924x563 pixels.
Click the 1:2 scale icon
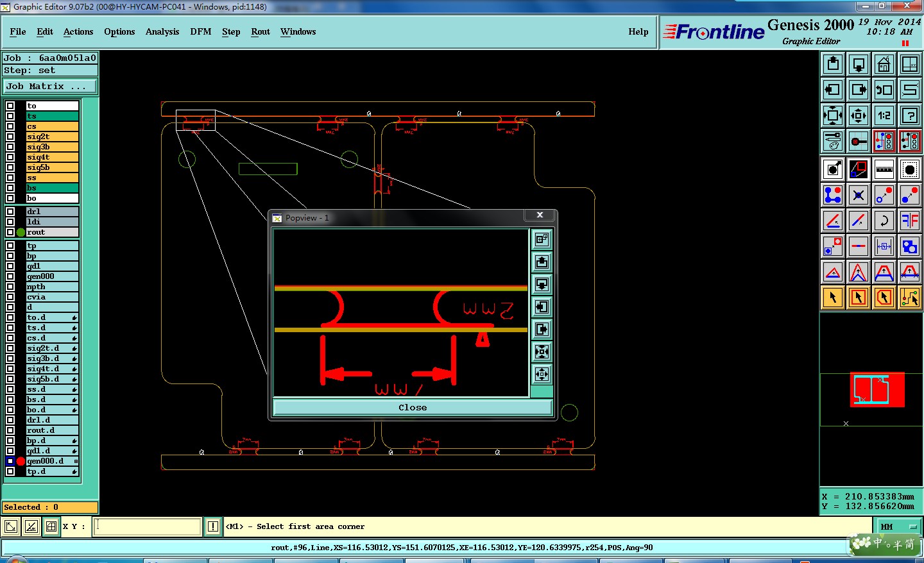pyautogui.click(x=884, y=115)
